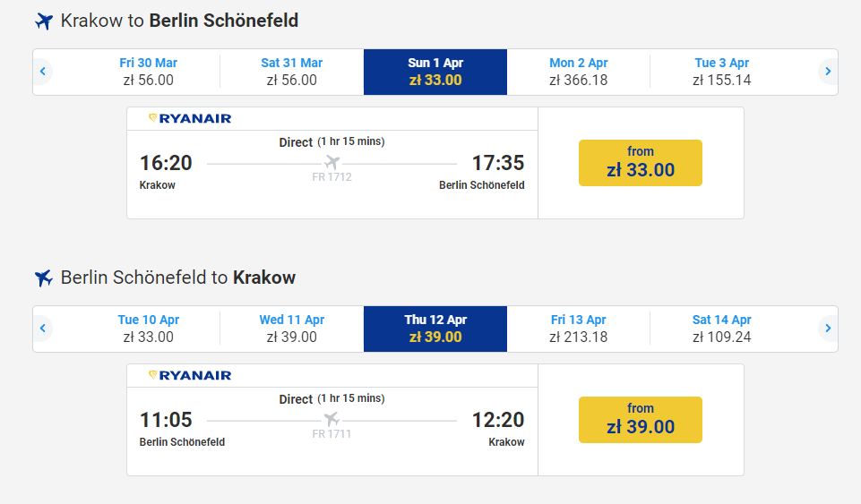Click the Ryanair logo on the outbound flight

pos(190,118)
